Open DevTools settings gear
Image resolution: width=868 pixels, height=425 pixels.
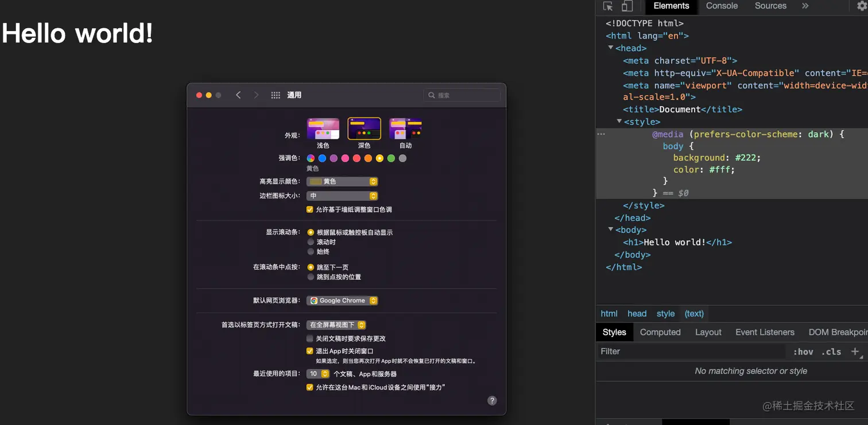pos(862,6)
